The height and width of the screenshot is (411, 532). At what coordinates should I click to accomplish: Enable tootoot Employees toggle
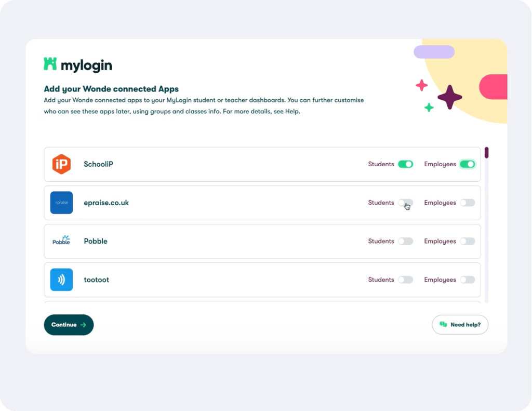click(x=468, y=280)
